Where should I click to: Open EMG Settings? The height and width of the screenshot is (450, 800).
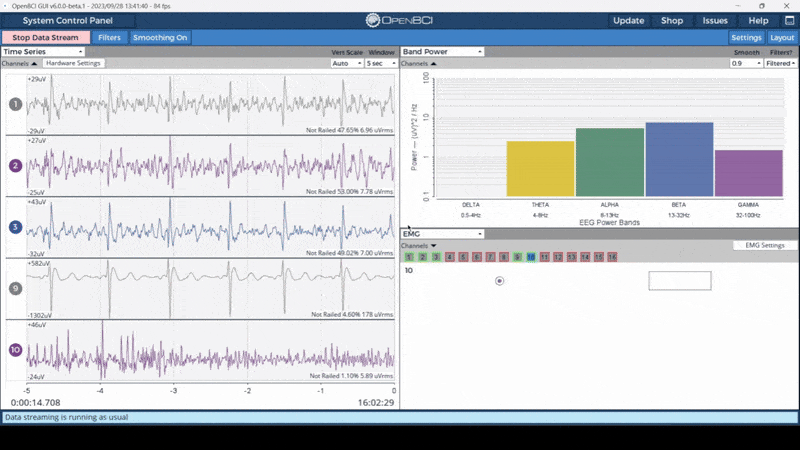click(x=765, y=245)
